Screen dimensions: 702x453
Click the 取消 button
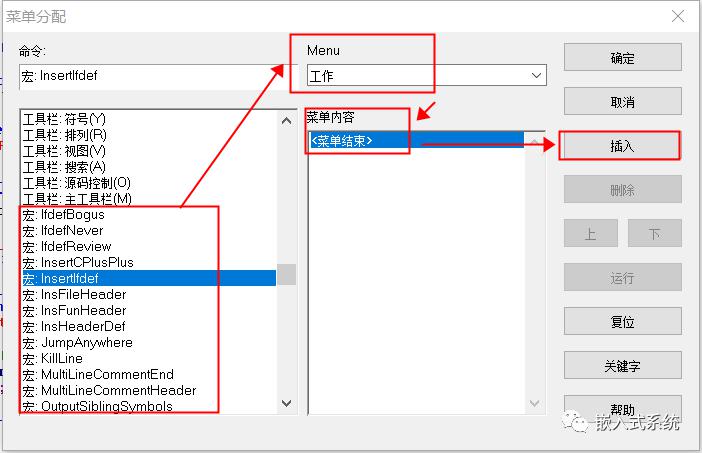(x=622, y=102)
